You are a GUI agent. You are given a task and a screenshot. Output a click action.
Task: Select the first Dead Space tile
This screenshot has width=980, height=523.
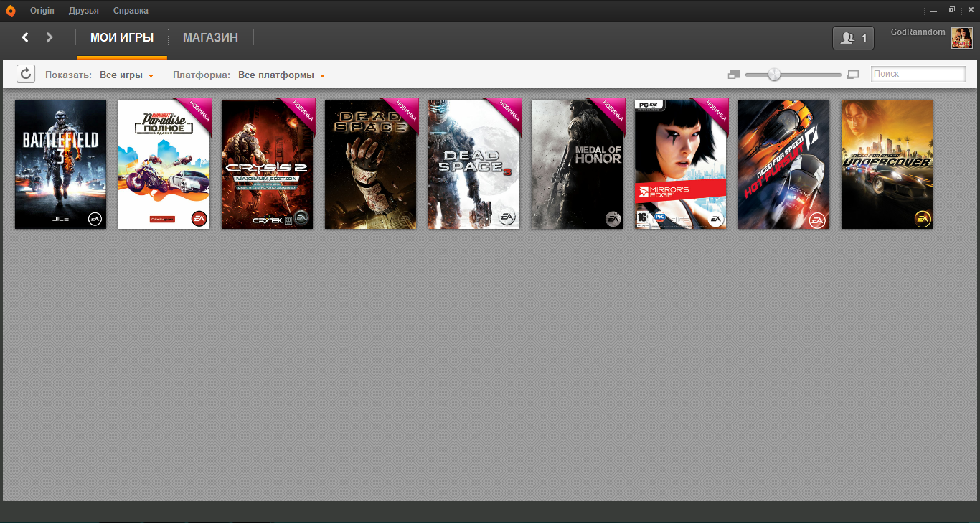coord(370,164)
